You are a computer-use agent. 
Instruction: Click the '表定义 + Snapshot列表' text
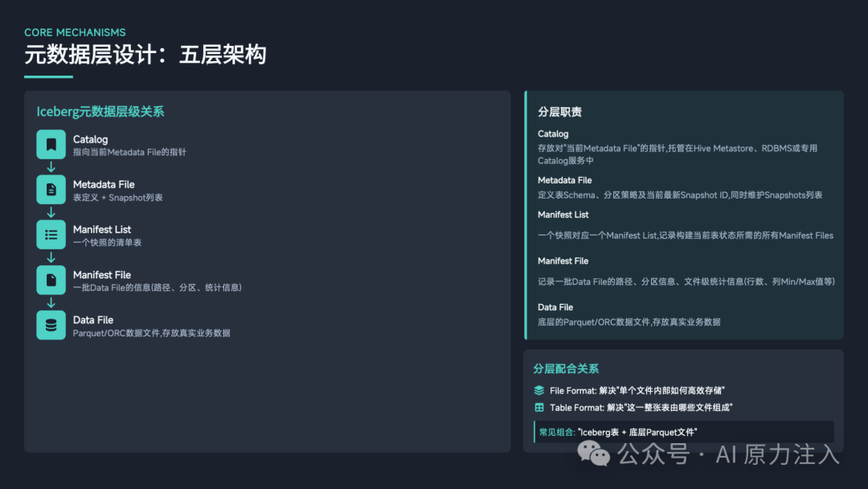tap(118, 198)
